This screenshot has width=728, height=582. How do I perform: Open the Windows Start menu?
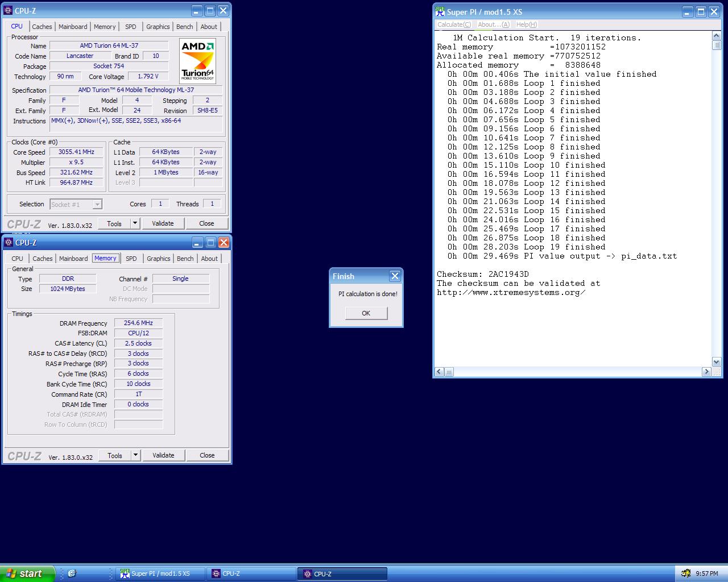pos(27,573)
